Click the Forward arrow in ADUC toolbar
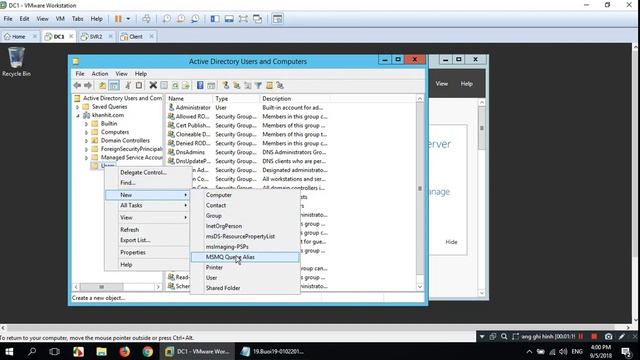 click(88, 85)
